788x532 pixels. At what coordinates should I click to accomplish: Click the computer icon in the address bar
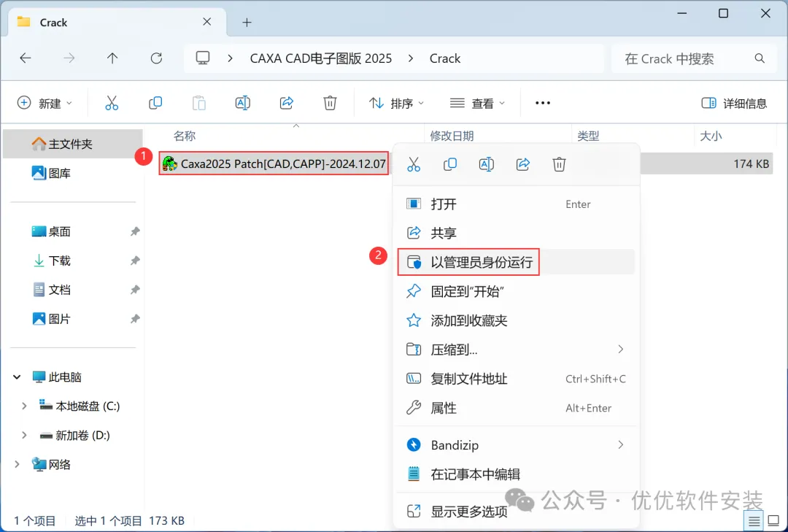(203, 58)
